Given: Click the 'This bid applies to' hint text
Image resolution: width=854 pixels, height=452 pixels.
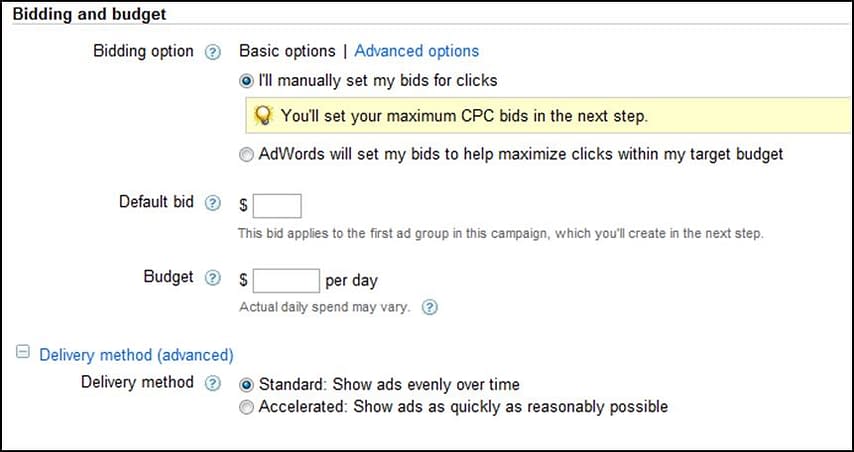Looking at the screenshot, I should (x=500, y=234).
